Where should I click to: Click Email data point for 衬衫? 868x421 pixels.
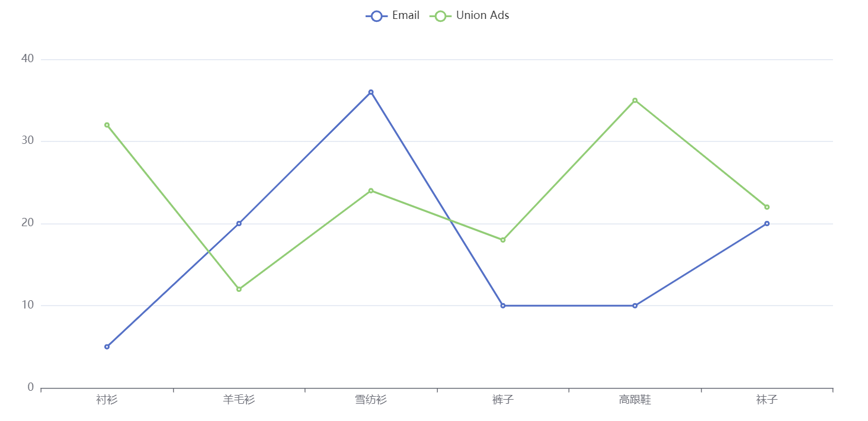(x=107, y=346)
